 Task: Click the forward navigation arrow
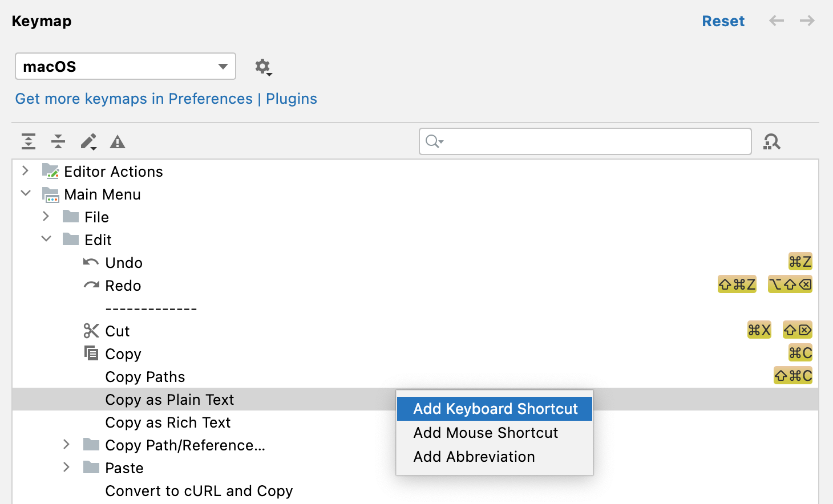click(807, 21)
